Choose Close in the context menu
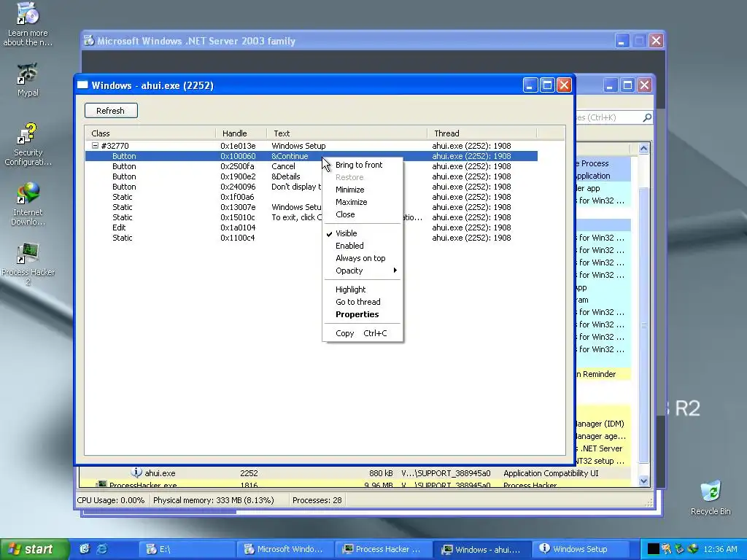Screen dimensions: 747x560 click(363, 214)
